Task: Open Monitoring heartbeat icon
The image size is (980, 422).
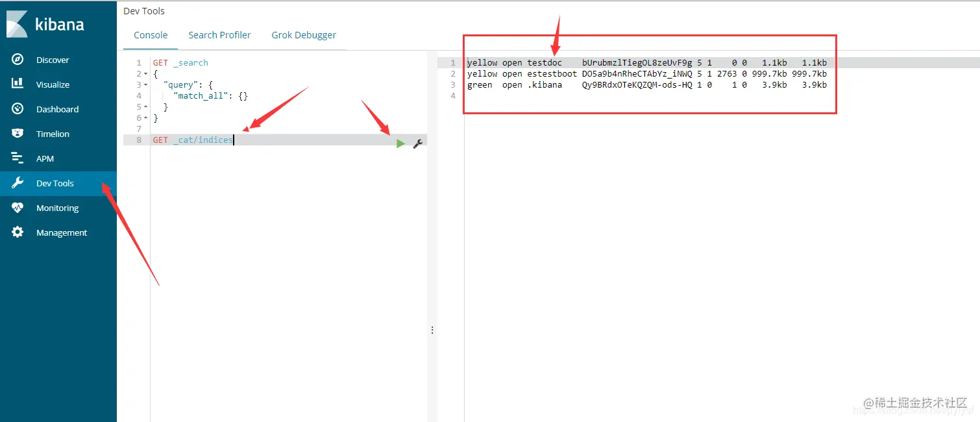Action: point(18,207)
